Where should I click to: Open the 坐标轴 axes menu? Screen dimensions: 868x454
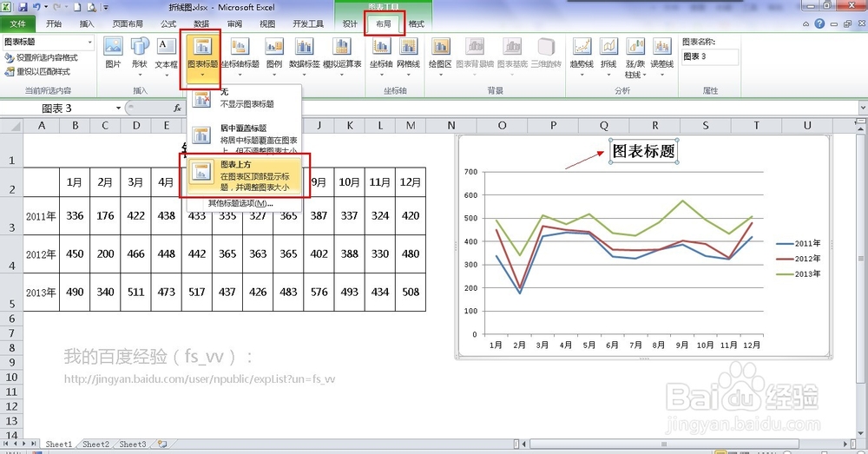(381, 56)
